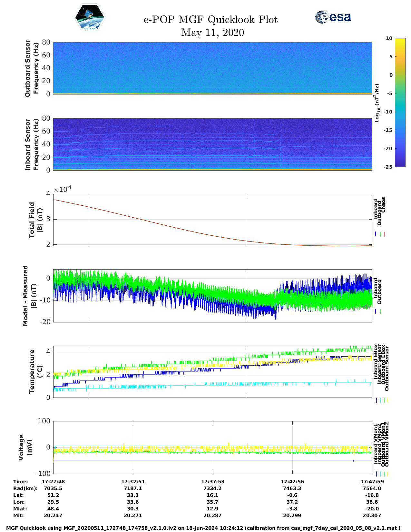Image resolution: width=411 pixels, height=532 pixels.
Task: Click the blue Inboard VMon1 voltage legend marker
Action: (x=376, y=474)
